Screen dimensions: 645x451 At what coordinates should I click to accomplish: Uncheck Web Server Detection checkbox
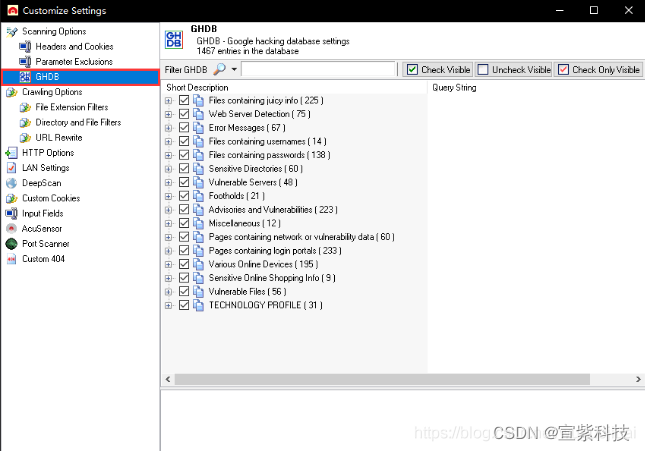coord(184,114)
